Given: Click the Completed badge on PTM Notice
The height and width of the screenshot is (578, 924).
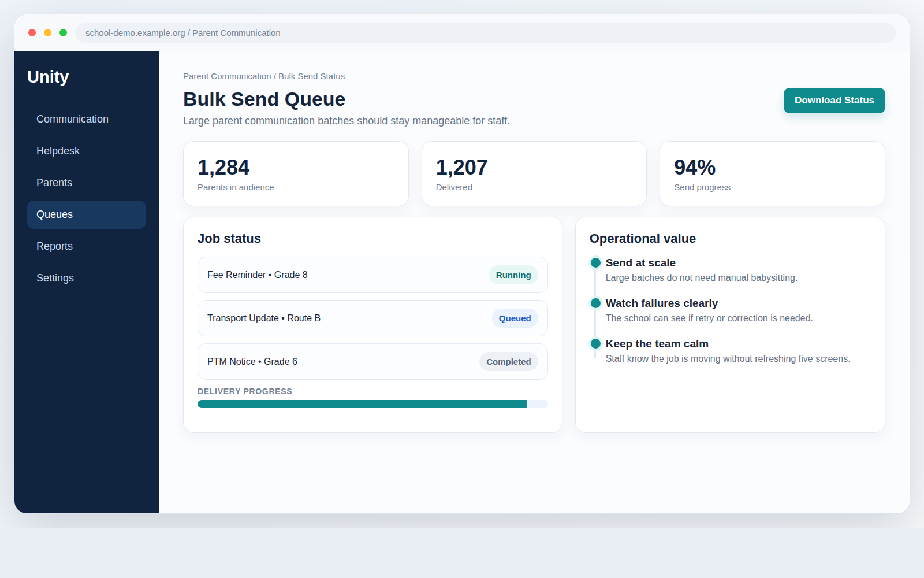Looking at the screenshot, I should pyautogui.click(x=508, y=362).
